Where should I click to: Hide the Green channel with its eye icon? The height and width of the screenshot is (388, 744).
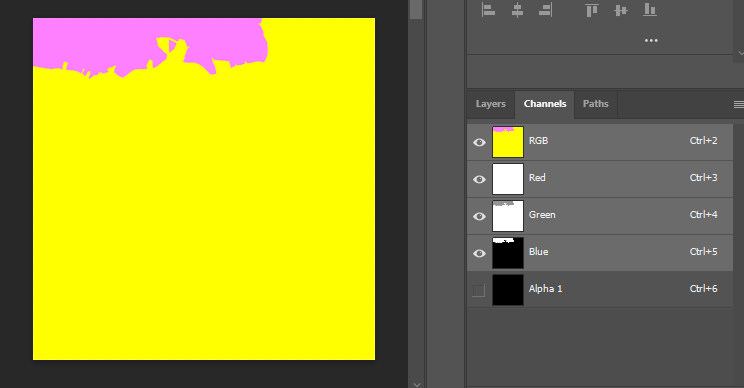pos(479,216)
